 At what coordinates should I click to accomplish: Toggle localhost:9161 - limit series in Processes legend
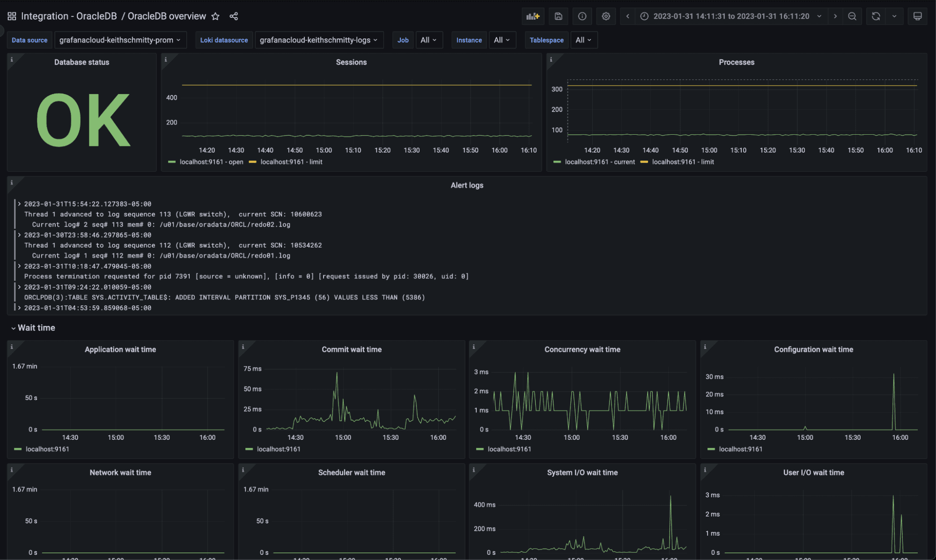pyautogui.click(x=684, y=162)
